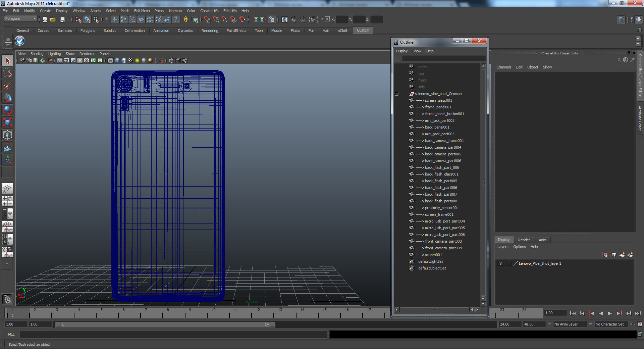Open Channels menu in Channel Box
The height and width of the screenshot is (349, 644).
[x=504, y=67]
